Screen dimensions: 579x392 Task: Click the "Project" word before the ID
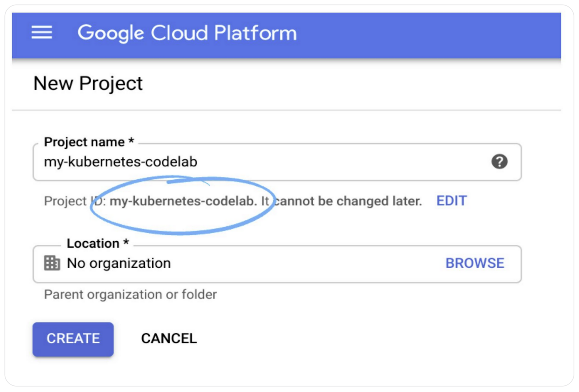65,201
